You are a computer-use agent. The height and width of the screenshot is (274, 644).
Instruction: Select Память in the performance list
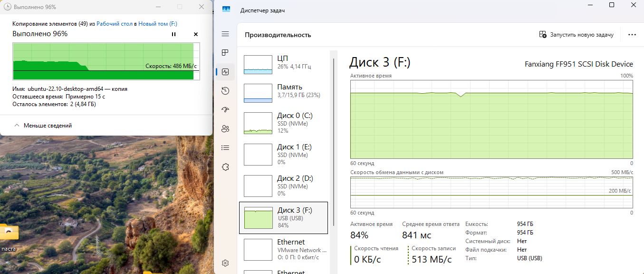pos(283,93)
